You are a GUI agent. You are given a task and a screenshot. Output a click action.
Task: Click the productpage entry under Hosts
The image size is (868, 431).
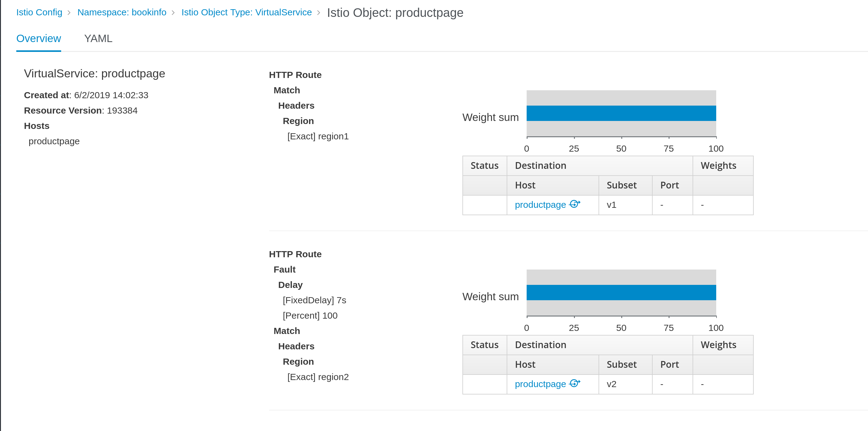tap(54, 141)
